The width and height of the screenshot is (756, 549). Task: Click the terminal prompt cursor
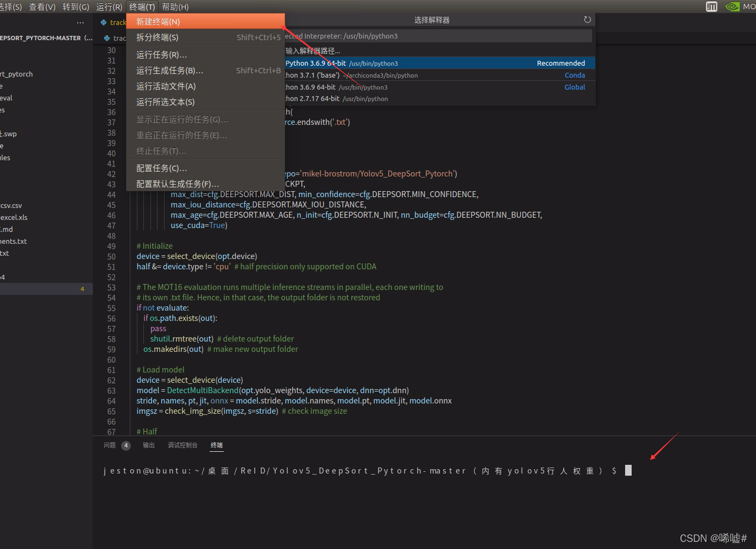tap(628, 470)
